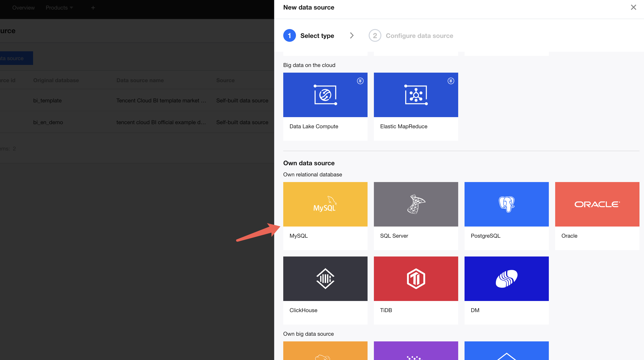Select the TiDB data source icon
Screen dimensions: 644x360
tap(416, 279)
